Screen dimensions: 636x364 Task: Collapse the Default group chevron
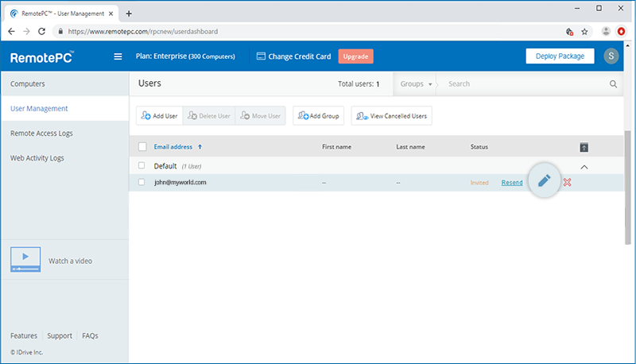584,167
